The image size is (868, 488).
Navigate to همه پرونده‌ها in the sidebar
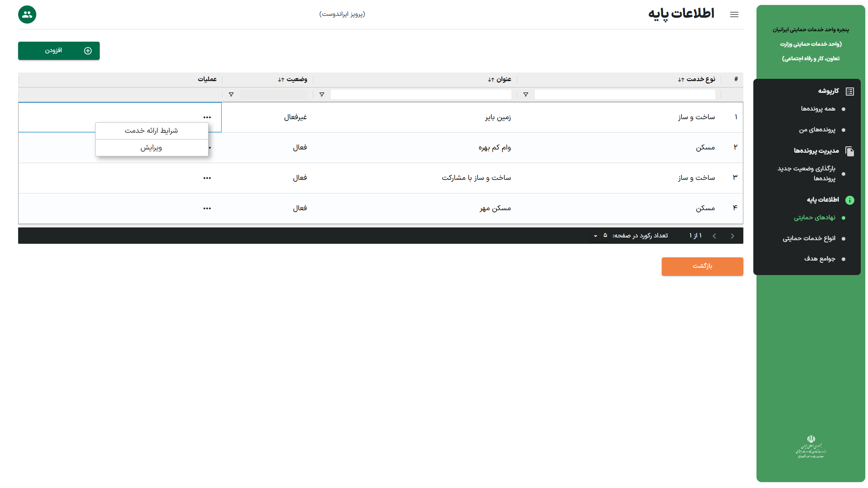[818, 109]
